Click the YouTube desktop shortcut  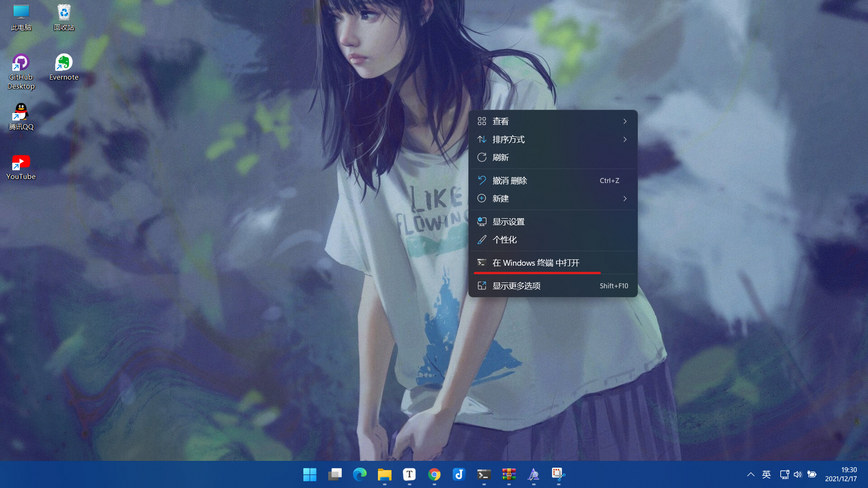coord(21,163)
